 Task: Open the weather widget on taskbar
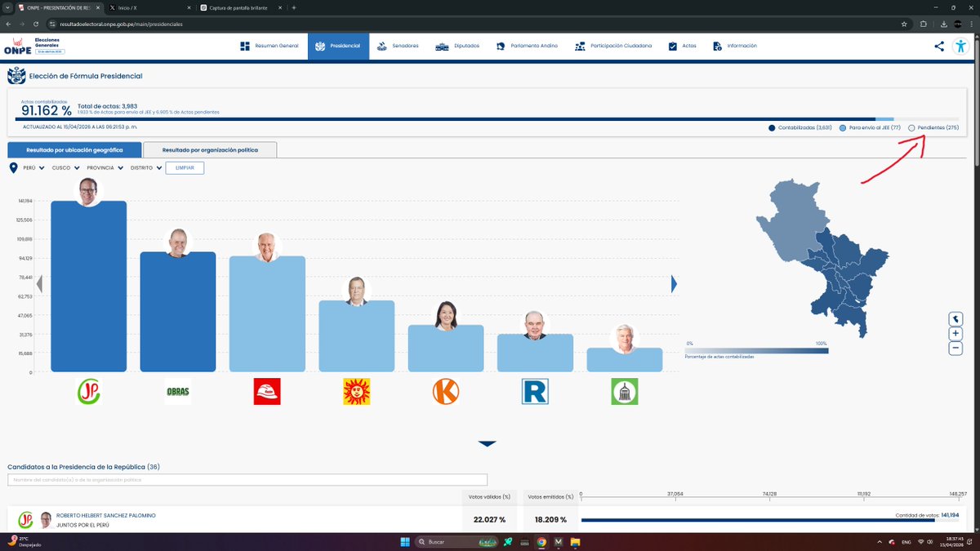[24, 541]
